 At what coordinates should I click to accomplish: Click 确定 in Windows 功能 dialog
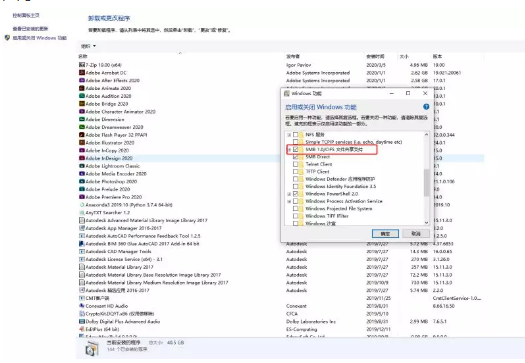click(x=385, y=233)
